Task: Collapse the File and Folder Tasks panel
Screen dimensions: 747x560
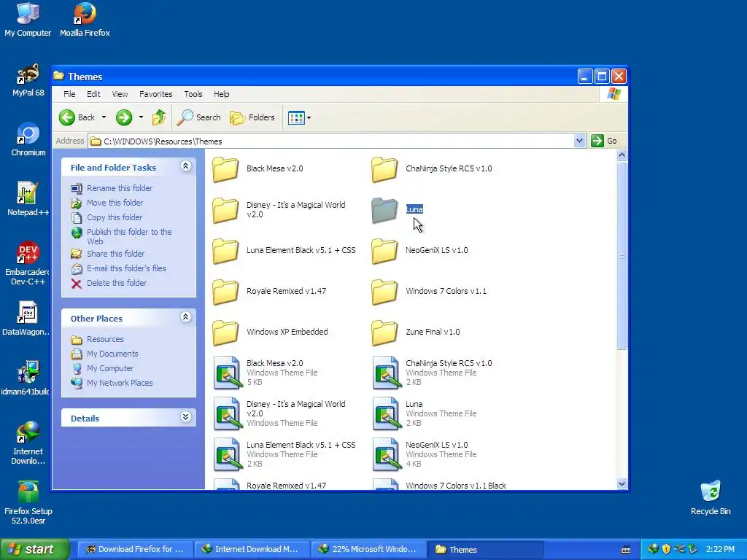Action: point(186,166)
